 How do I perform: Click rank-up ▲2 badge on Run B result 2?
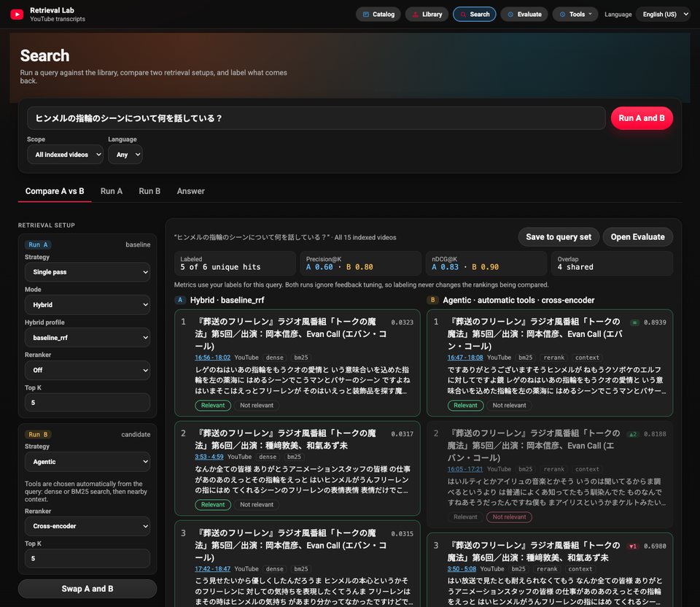pyautogui.click(x=633, y=434)
